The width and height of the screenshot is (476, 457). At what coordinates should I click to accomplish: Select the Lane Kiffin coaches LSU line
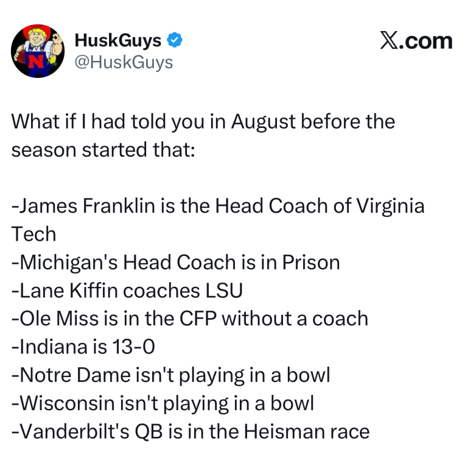pos(127,291)
